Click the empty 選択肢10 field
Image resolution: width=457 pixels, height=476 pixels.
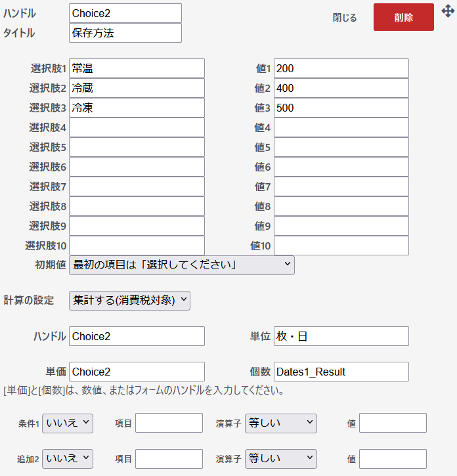137,246
